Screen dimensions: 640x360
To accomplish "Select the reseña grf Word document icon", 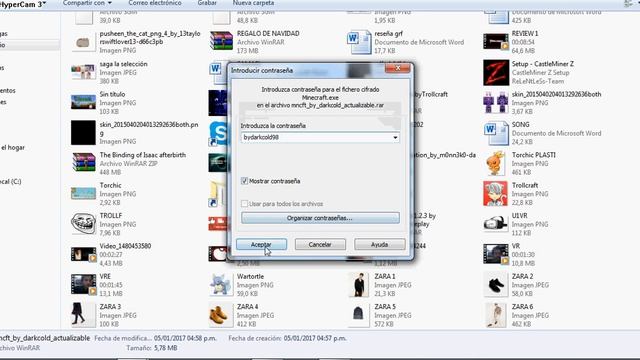I will pos(359,41).
